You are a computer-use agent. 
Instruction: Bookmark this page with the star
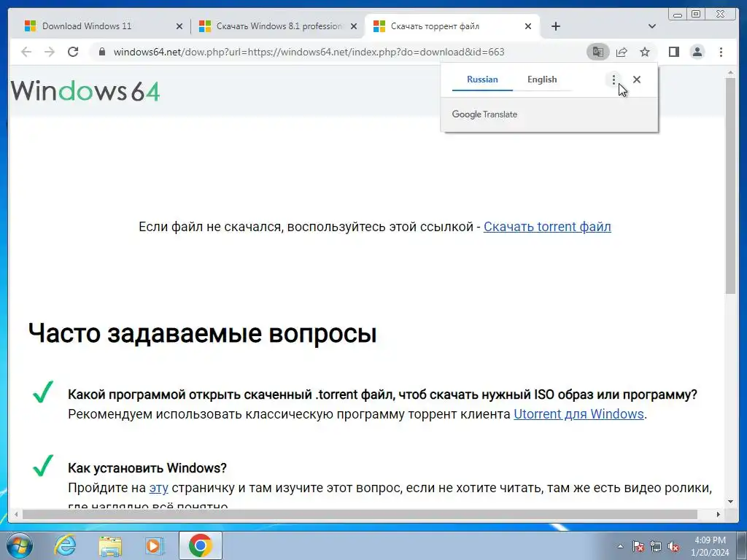(x=645, y=52)
